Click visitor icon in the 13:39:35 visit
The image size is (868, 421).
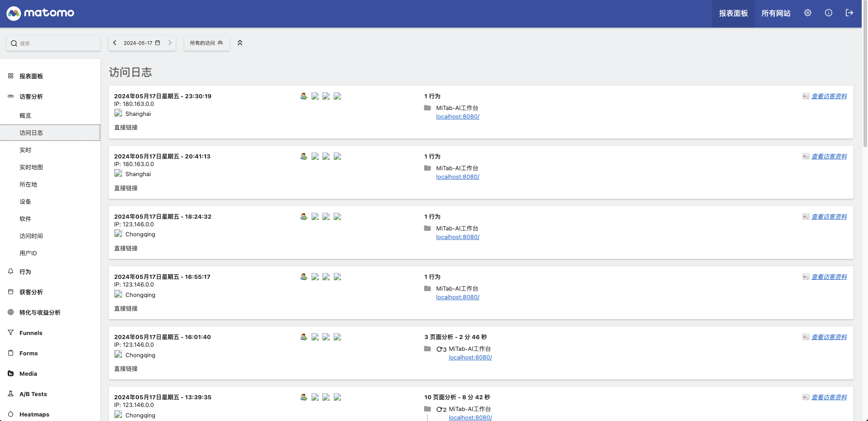coord(304,397)
